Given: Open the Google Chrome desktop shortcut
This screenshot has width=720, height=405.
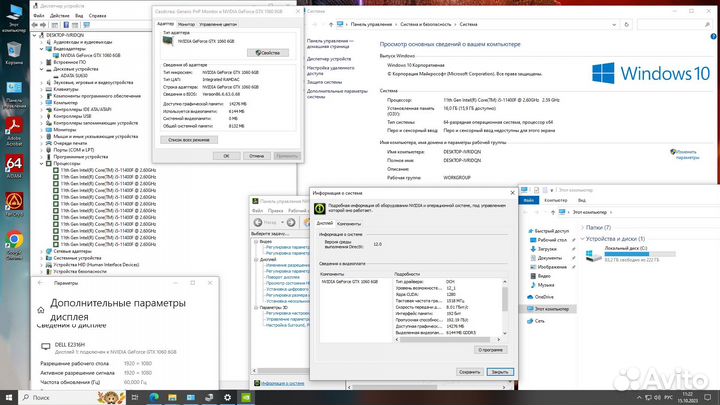Looking at the screenshot, I should click(x=14, y=245).
